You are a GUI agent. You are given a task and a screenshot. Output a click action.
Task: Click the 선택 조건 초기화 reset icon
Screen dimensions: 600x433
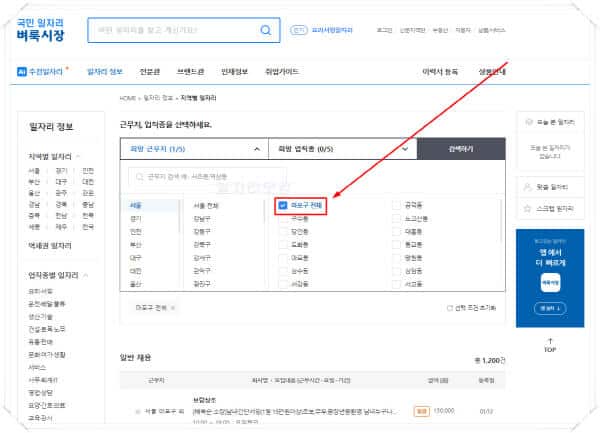click(x=450, y=308)
